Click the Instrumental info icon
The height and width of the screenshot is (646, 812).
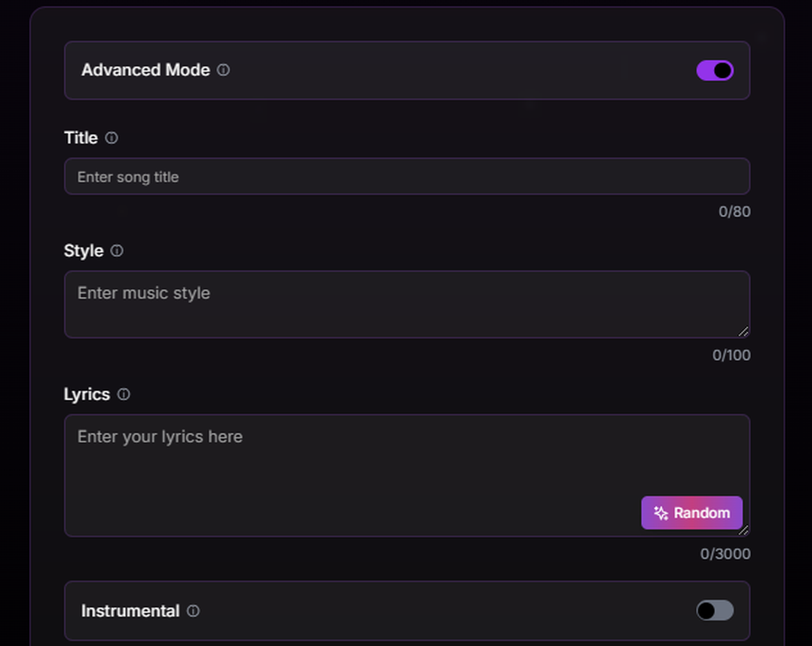click(x=193, y=611)
